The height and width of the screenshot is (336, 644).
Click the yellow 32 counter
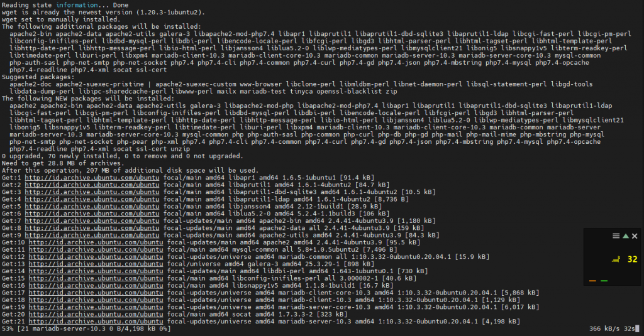click(632, 259)
